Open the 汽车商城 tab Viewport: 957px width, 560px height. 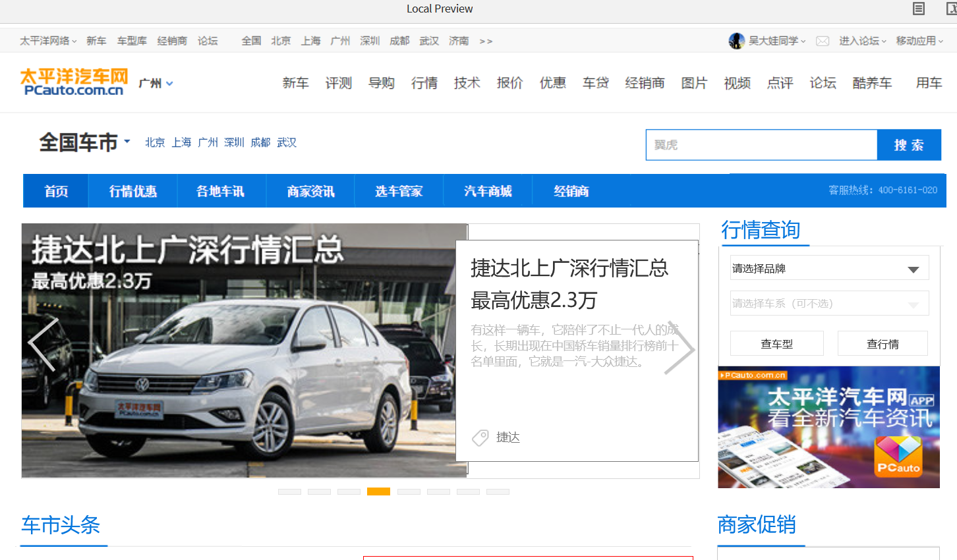(x=488, y=191)
